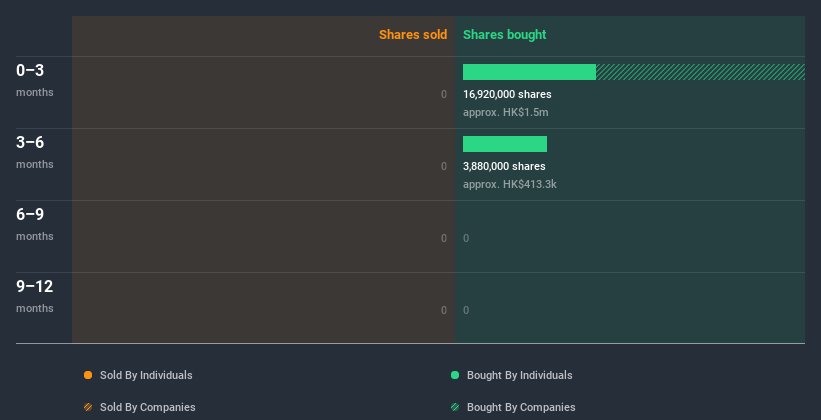Click the 'approx. HK$413.3k' text

point(509,184)
